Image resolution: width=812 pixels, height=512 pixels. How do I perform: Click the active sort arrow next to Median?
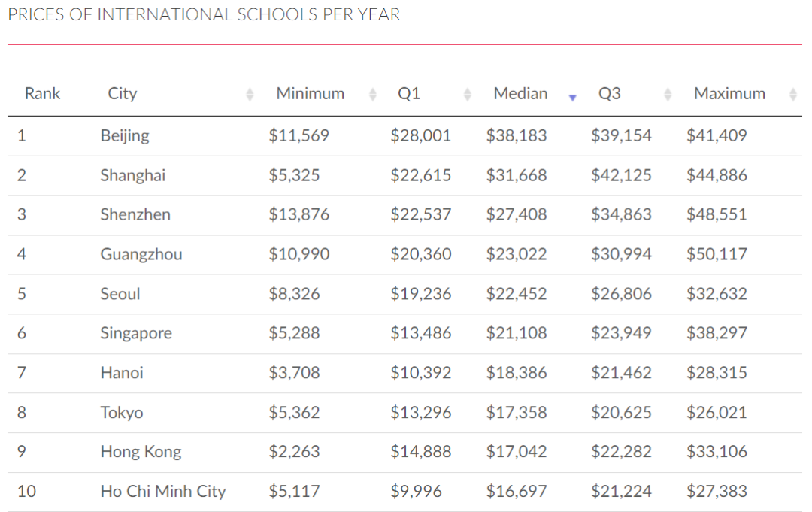(572, 97)
